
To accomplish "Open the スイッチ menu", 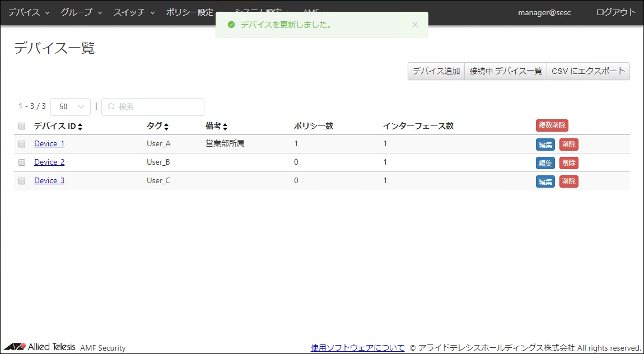I will coord(134,12).
